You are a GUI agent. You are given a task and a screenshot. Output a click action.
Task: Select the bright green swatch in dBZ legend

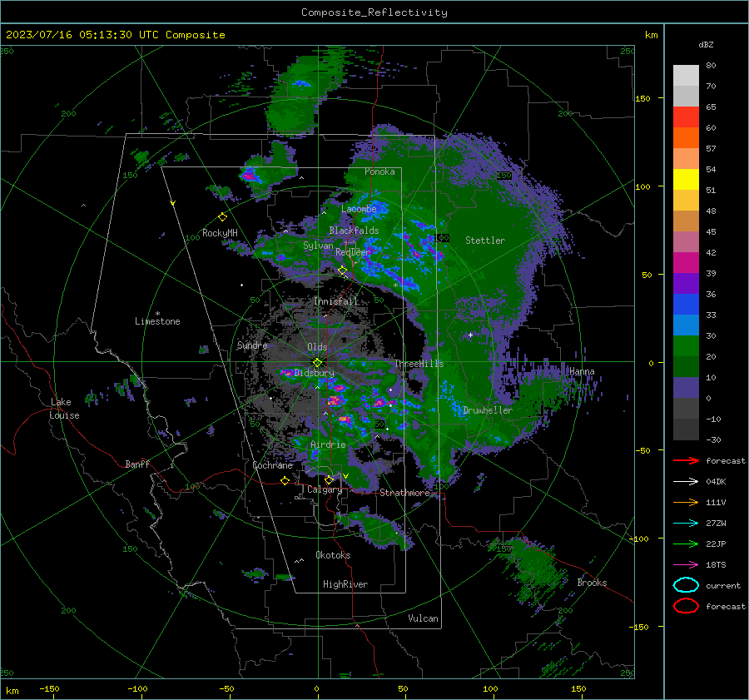tap(686, 346)
